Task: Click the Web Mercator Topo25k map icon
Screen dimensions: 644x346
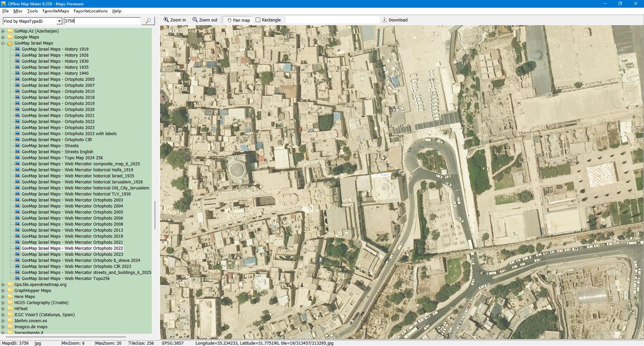Action: point(18,279)
